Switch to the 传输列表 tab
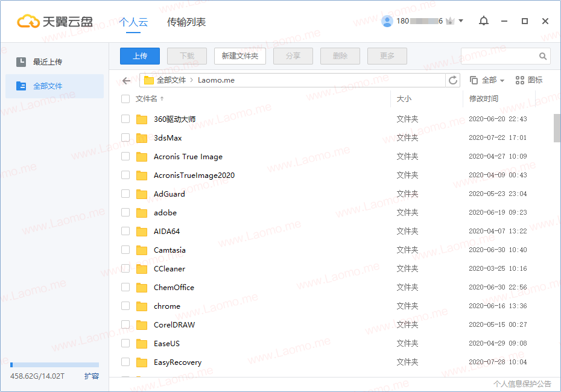 pyautogui.click(x=186, y=22)
